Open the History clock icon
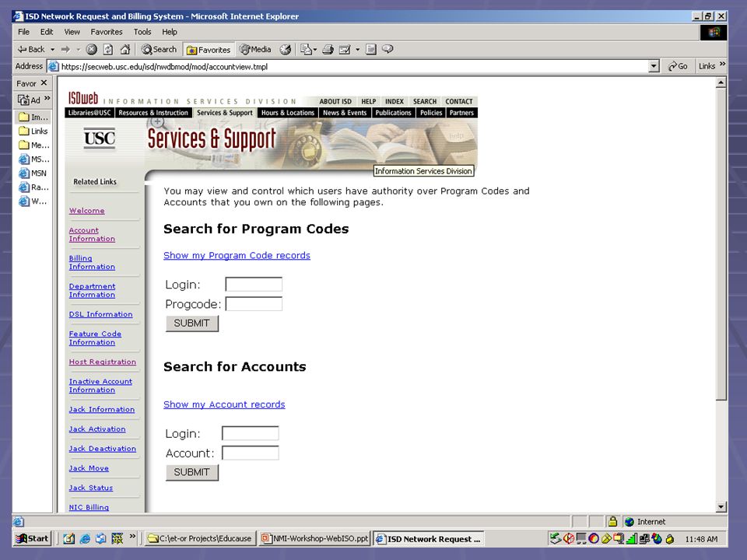747x560 pixels. (x=285, y=49)
